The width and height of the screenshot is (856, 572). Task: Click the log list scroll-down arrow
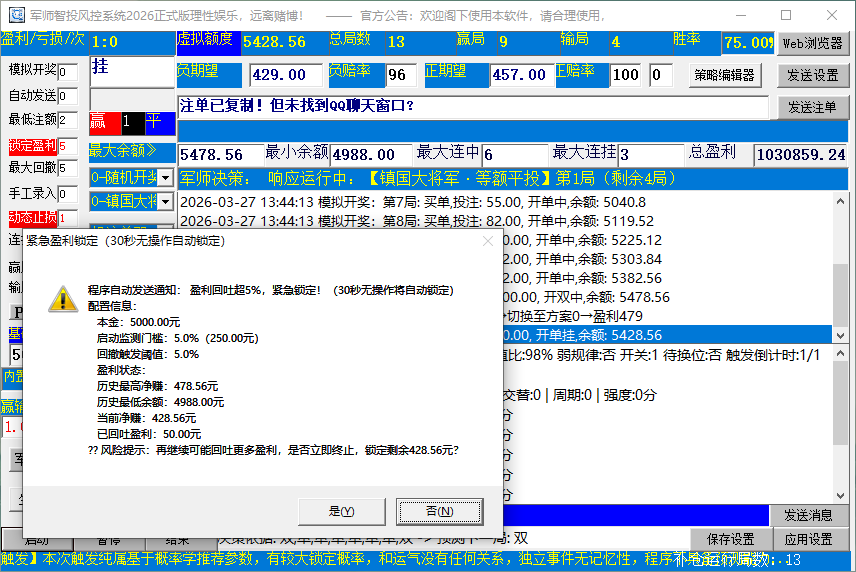click(x=840, y=334)
